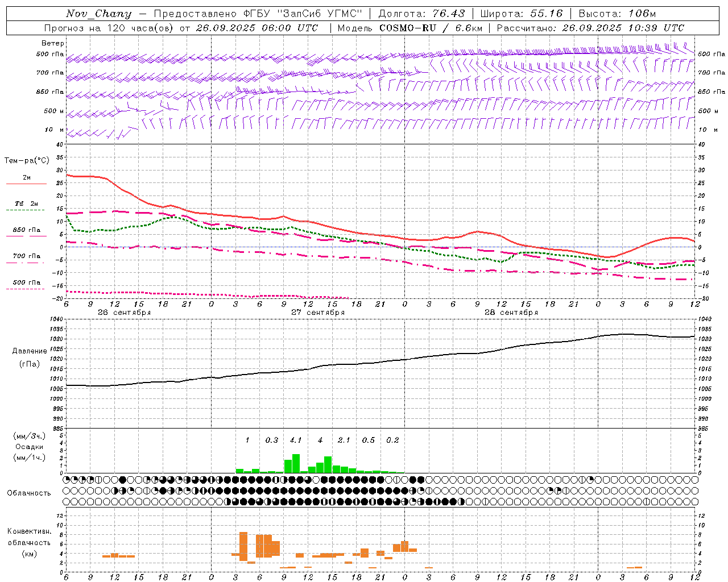The image size is (728, 582).
Task: Click the longitude value "Долгота: 76.43"
Action: click(x=421, y=14)
